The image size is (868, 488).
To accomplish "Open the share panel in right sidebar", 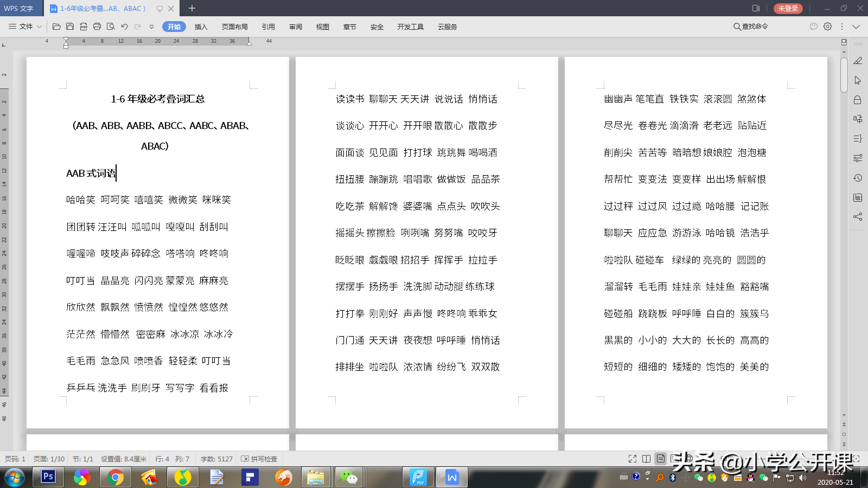I will pos(858,217).
